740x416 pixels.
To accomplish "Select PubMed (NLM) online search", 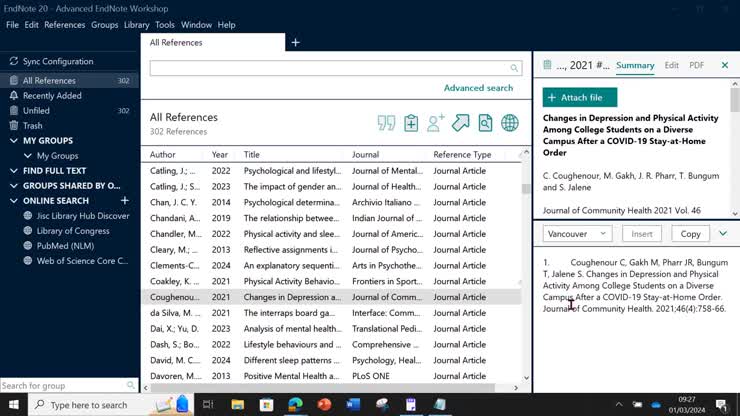I will coord(66,246).
